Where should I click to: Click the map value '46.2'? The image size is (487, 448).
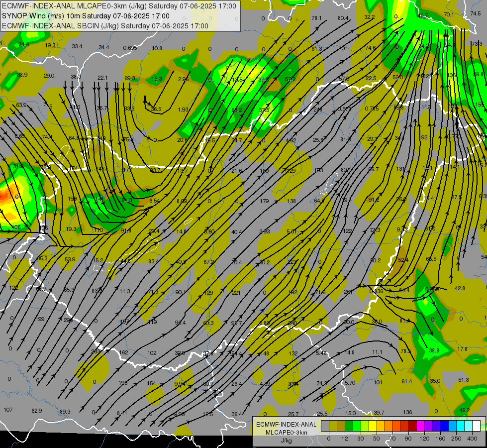[464, 410]
